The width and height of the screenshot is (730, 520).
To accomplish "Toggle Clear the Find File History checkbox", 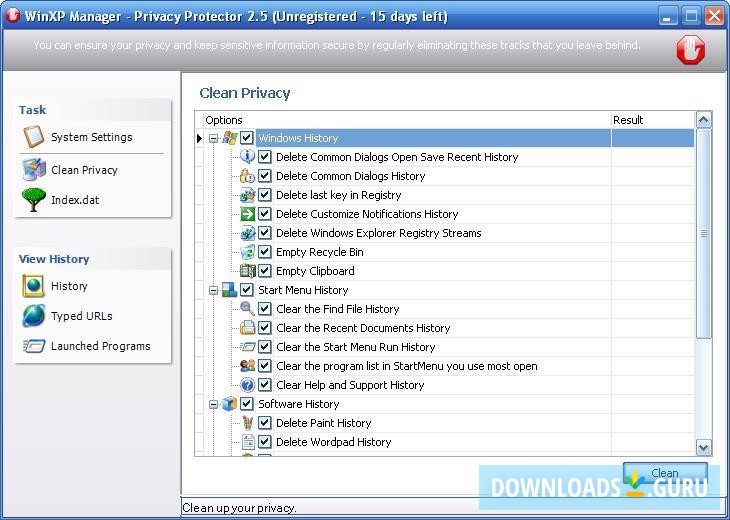I will point(264,309).
